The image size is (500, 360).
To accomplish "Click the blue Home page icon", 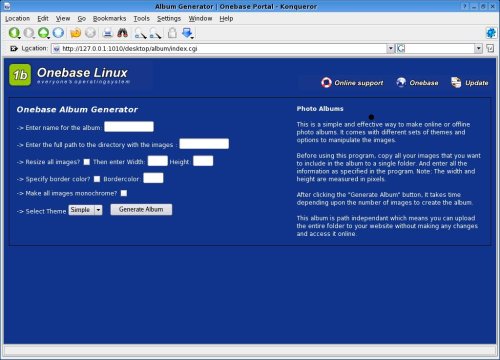I will (x=58, y=33).
